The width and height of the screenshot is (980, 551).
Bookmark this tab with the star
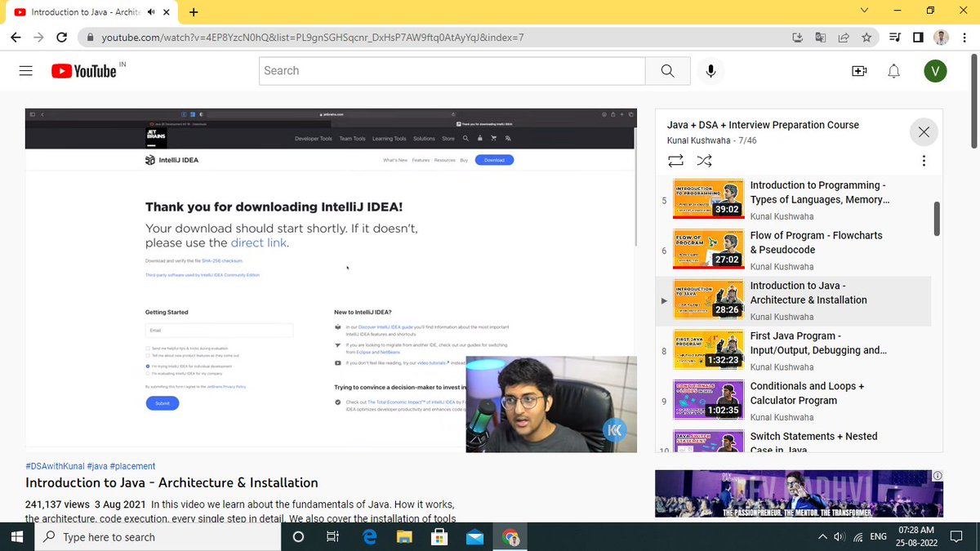[x=866, y=38]
